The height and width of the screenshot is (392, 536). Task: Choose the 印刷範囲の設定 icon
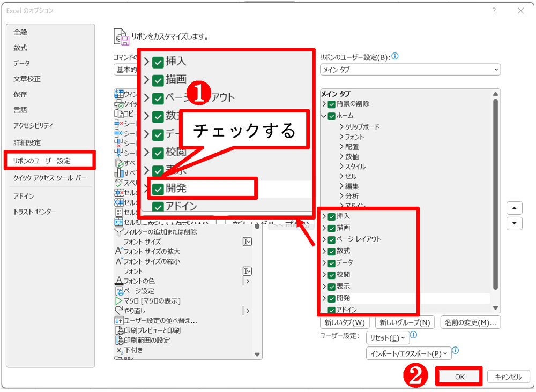120,340
